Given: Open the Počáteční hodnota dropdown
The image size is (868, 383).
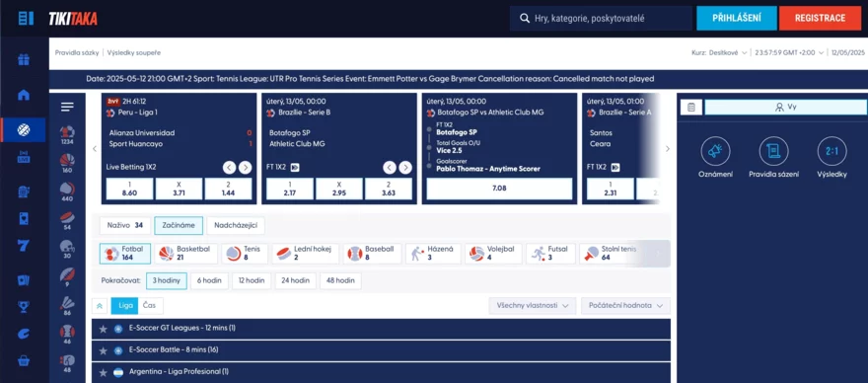Looking at the screenshot, I should click(625, 305).
